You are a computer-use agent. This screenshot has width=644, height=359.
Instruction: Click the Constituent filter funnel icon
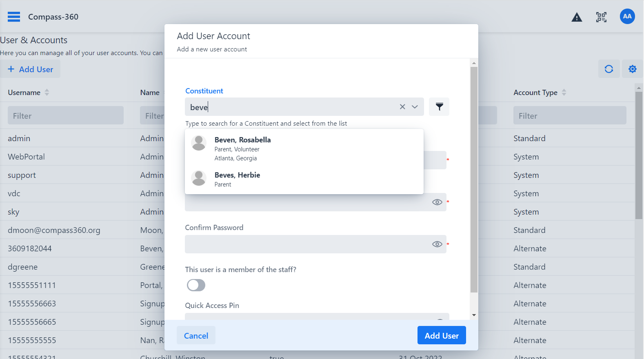click(439, 107)
